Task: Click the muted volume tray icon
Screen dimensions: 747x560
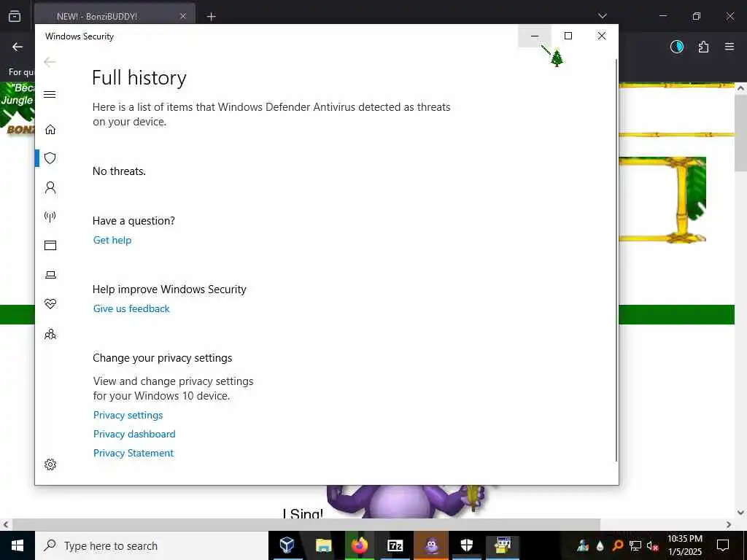Action: 652,545
